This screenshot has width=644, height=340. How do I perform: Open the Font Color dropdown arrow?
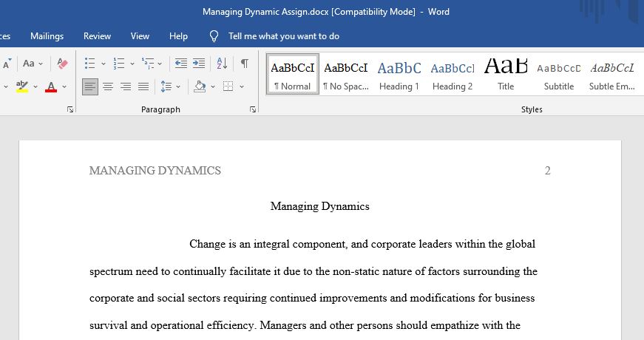point(64,86)
